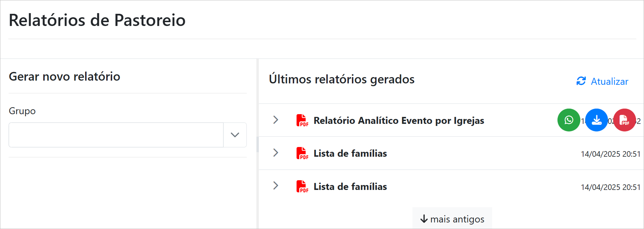Click PDF icon of Relatório Analítico Evento
This screenshot has height=229, width=644.
point(302,120)
